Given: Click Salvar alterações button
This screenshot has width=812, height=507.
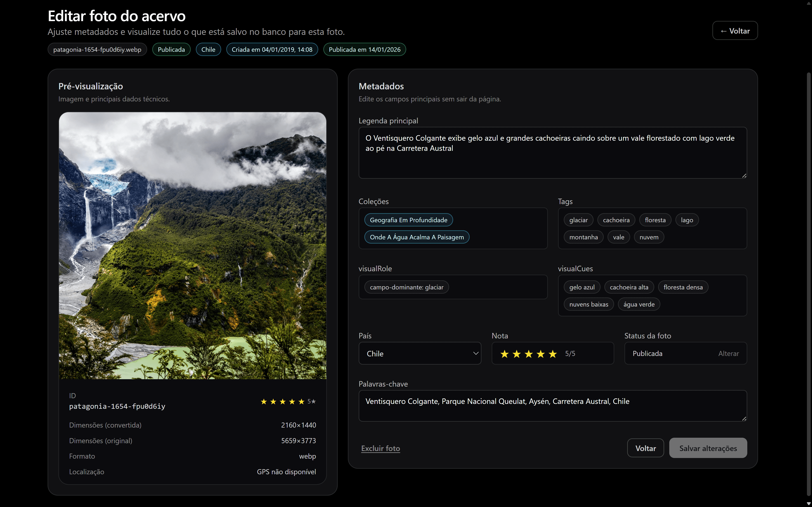Looking at the screenshot, I should [x=708, y=448].
